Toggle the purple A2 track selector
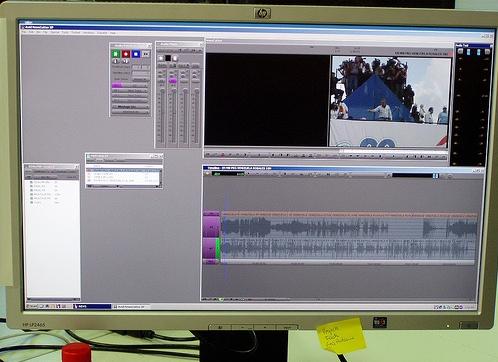 tap(210, 248)
